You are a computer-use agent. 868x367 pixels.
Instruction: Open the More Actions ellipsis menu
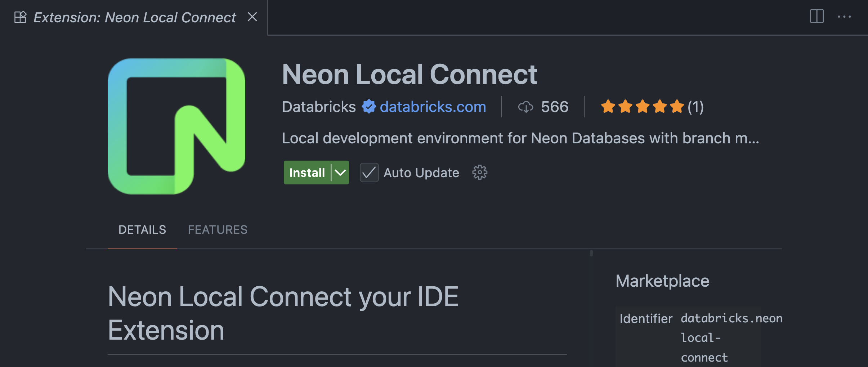(x=844, y=17)
